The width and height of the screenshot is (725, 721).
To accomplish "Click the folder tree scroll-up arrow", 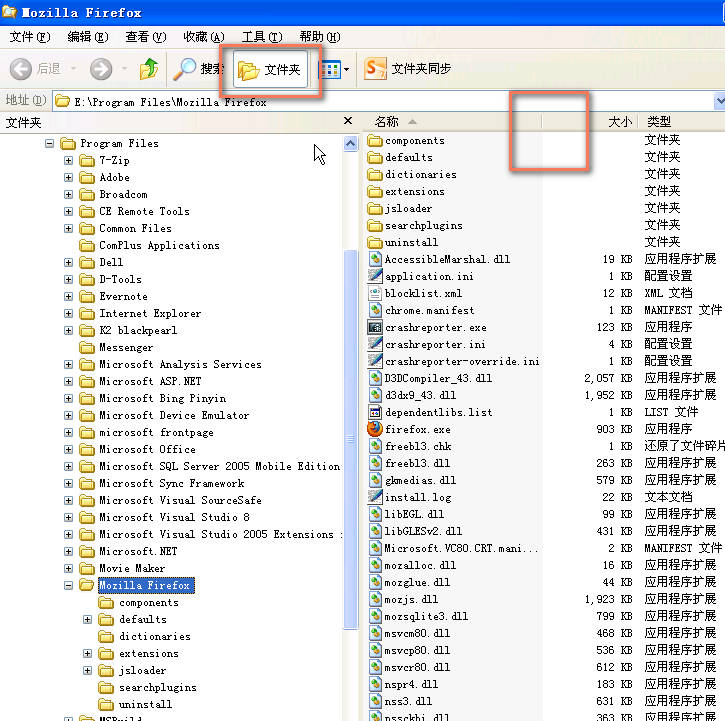I will (350, 143).
